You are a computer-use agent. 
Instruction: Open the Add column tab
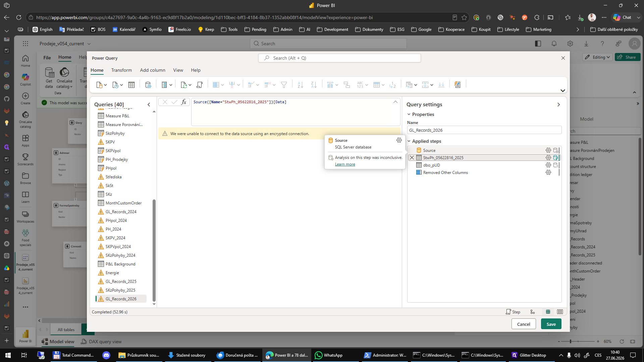click(153, 70)
